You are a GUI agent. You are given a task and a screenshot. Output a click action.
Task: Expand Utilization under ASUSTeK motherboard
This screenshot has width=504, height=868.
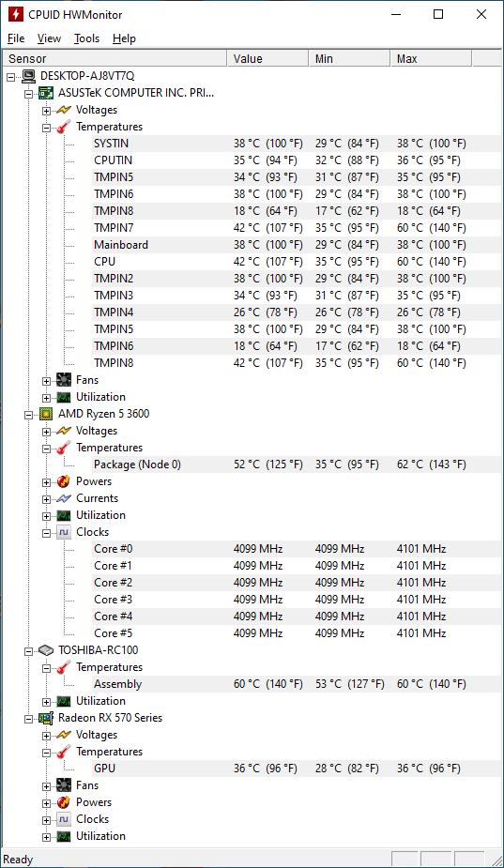pos(46,398)
